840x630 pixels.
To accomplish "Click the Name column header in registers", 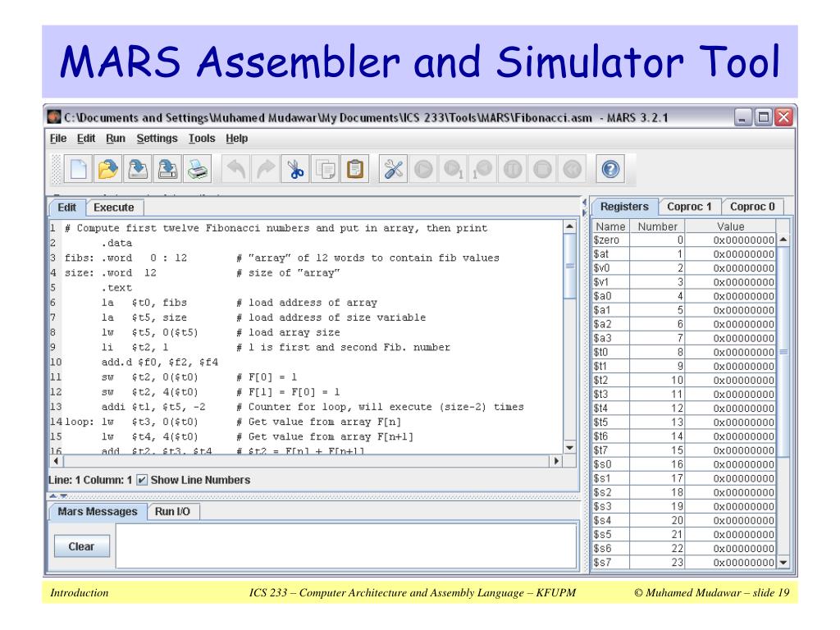I will coord(610,226).
